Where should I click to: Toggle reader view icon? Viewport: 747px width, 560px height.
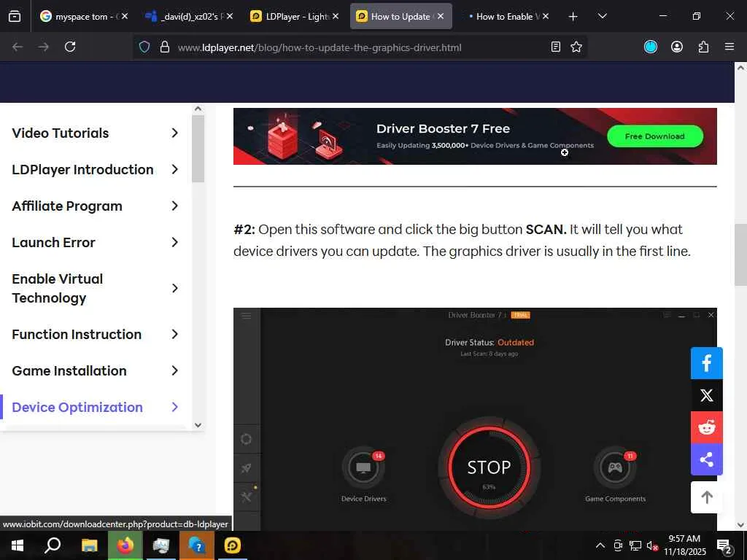[x=555, y=47]
